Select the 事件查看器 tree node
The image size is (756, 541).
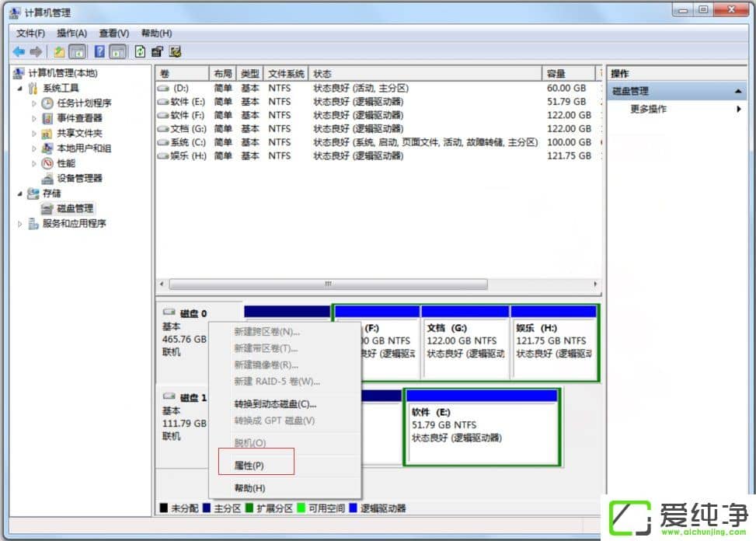coord(79,118)
